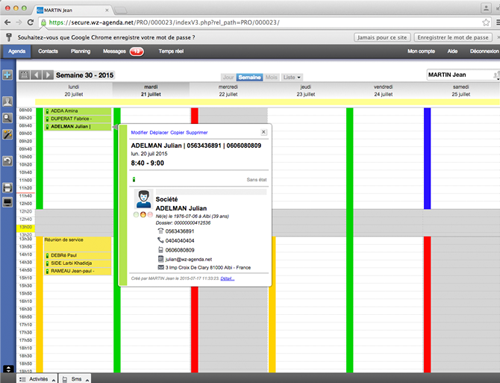Click Jamais pour ce site button
The height and width of the screenshot is (383, 500).
382,37
